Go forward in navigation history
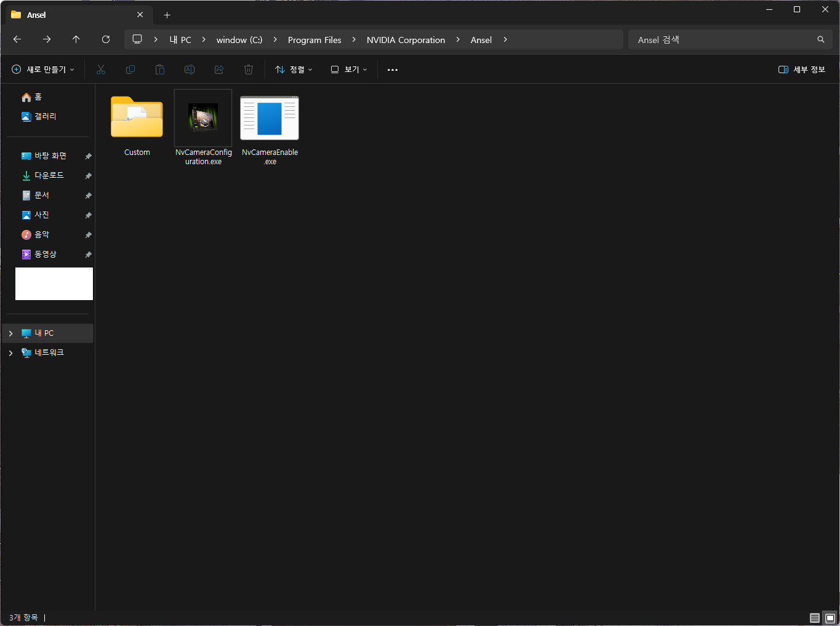Screen dimensions: 840x626 pyautogui.click(x=47, y=39)
